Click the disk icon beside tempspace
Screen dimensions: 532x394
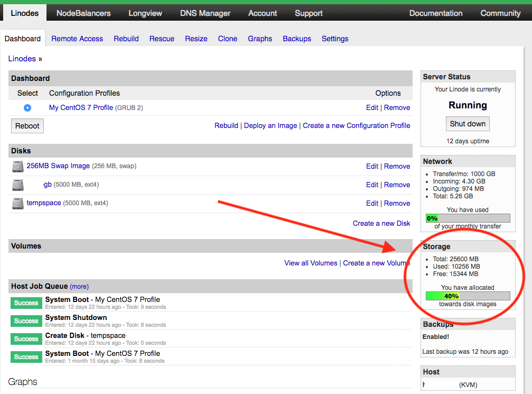point(17,204)
